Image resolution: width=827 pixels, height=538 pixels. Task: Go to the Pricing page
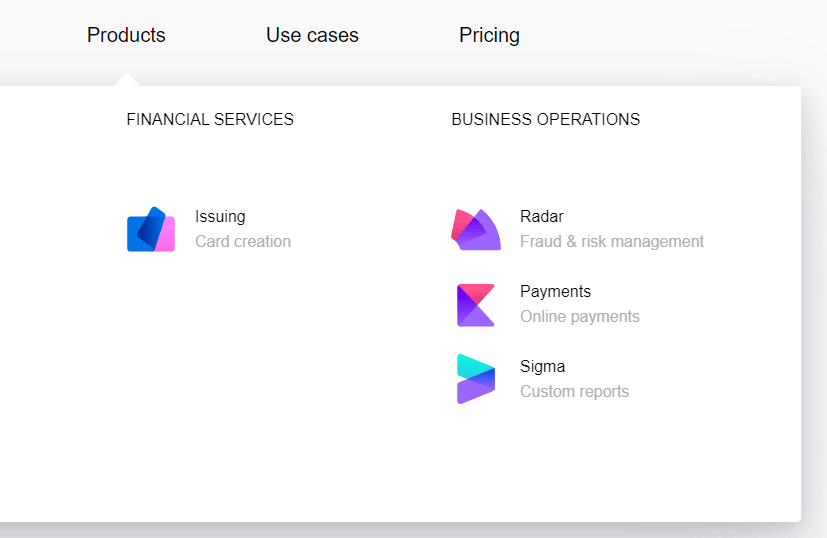click(x=489, y=35)
